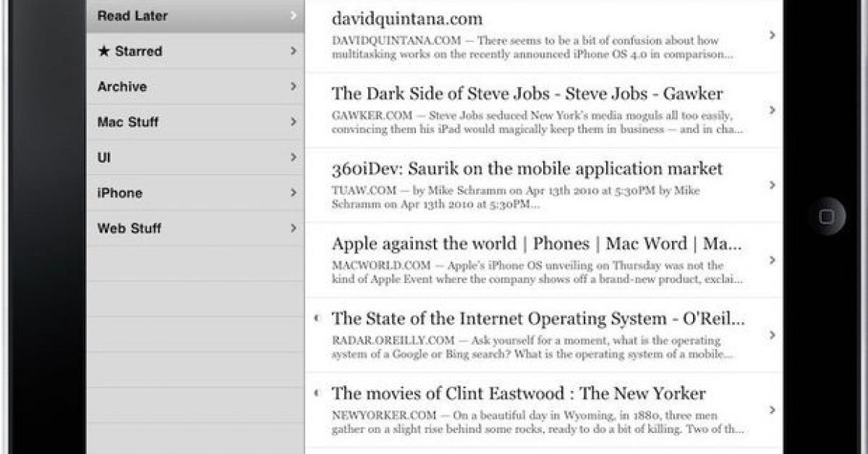Tap chevron on Web Stuff row
Viewport: 868px width, 454px height.
[293, 228]
